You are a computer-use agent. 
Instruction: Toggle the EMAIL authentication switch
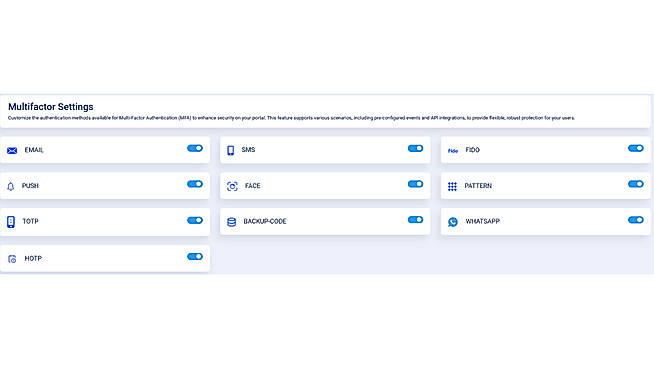tap(195, 148)
